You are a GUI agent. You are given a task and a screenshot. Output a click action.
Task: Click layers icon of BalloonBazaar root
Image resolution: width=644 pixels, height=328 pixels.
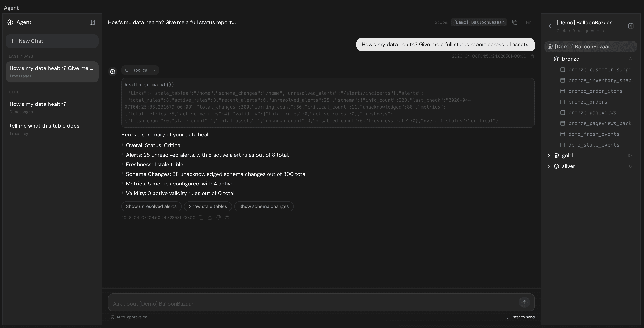click(550, 47)
